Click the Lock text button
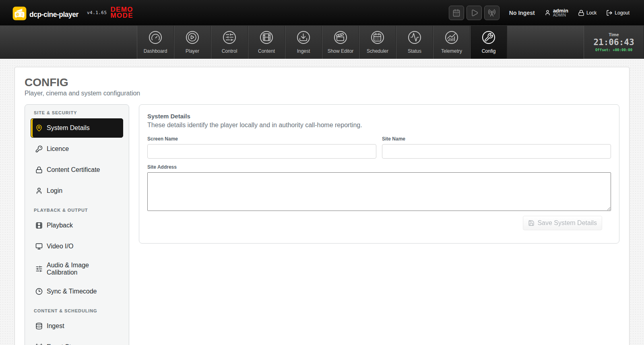644x345 pixels. coord(591,13)
